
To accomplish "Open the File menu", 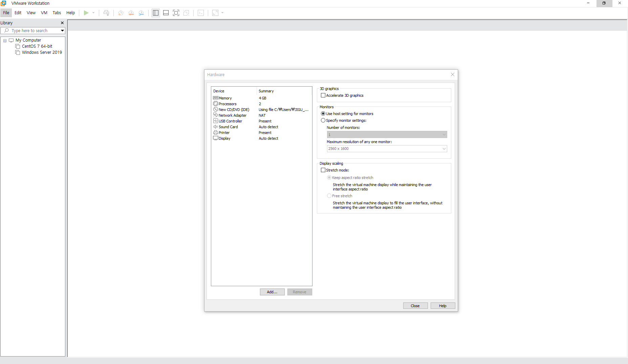I will pyautogui.click(x=6, y=13).
